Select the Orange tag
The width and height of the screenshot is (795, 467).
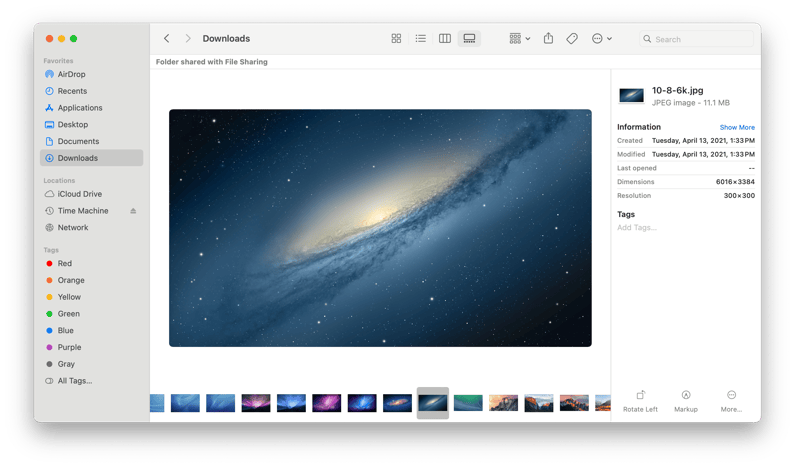click(x=91, y=280)
